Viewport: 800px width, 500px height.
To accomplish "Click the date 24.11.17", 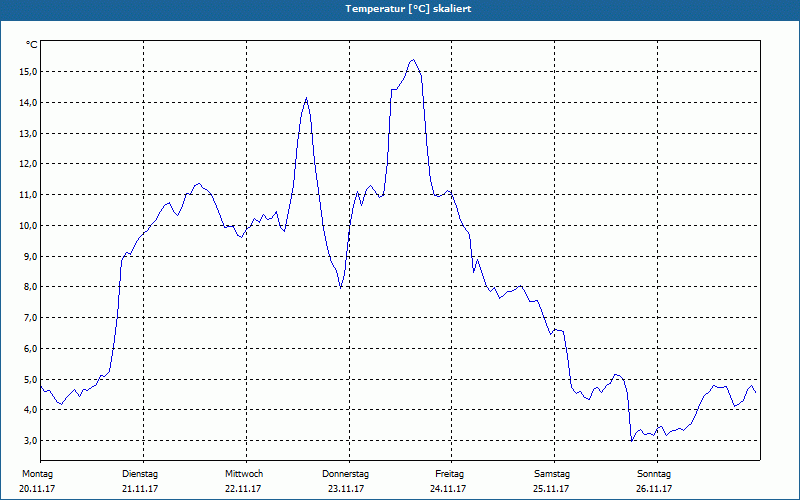I will pyautogui.click(x=448, y=489).
